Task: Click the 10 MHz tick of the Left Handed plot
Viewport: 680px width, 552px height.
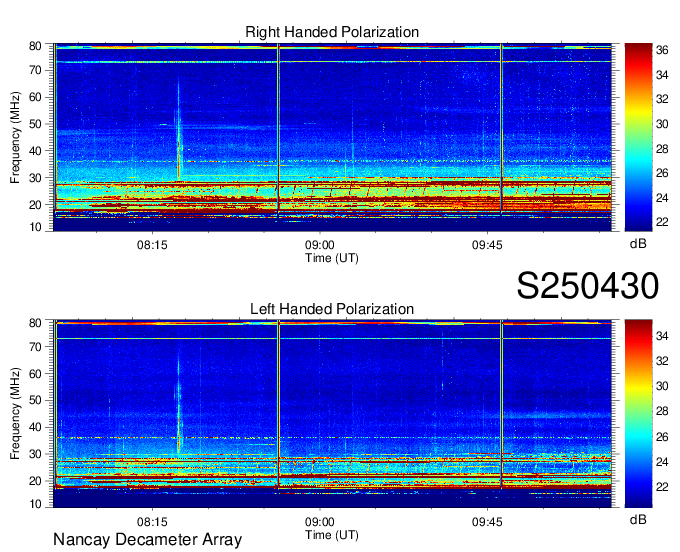Action: tap(35, 504)
